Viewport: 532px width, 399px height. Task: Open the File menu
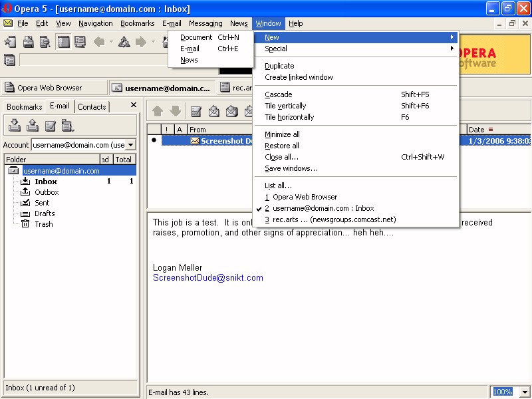tap(23, 23)
